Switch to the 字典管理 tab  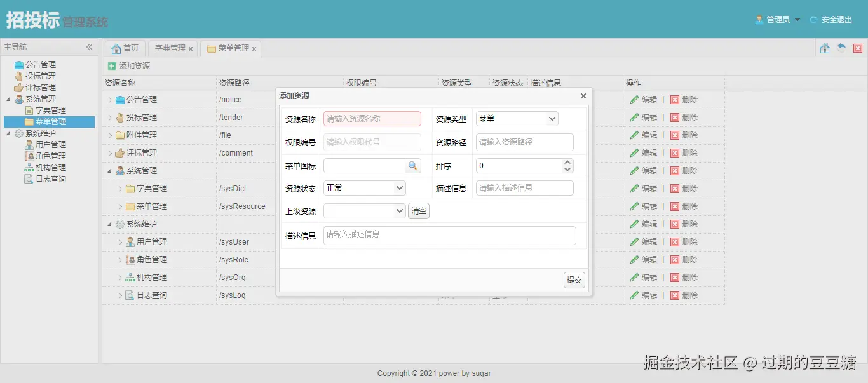point(170,48)
